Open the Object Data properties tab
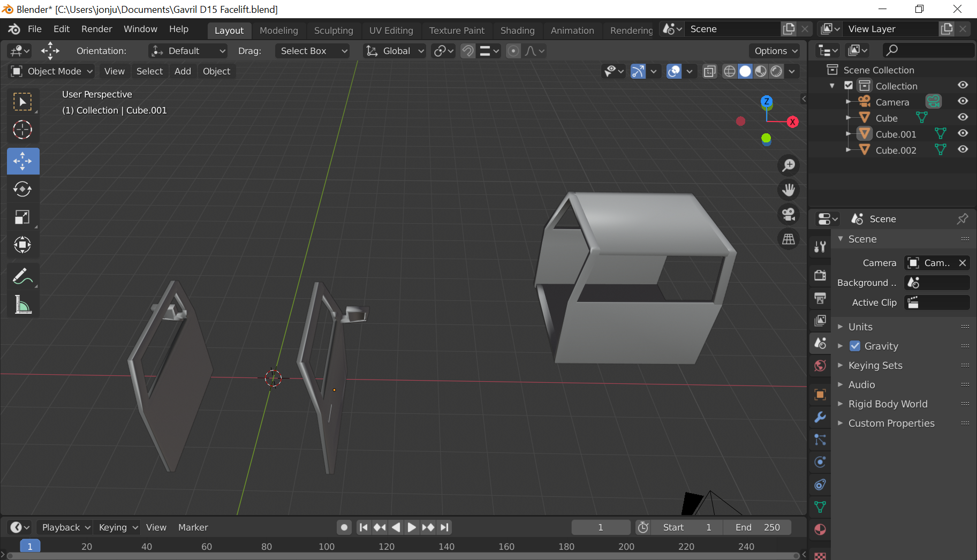The image size is (977, 560). pos(820,507)
